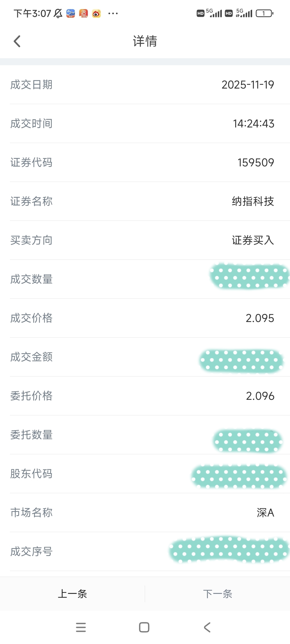Go to previous record with 上一条
290x644 pixels.
[73, 594]
